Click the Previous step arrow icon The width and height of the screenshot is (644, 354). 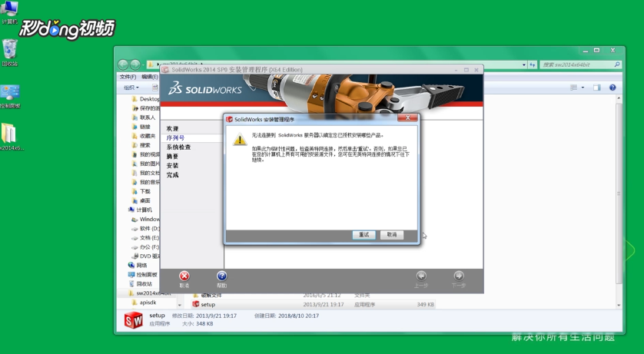click(421, 276)
